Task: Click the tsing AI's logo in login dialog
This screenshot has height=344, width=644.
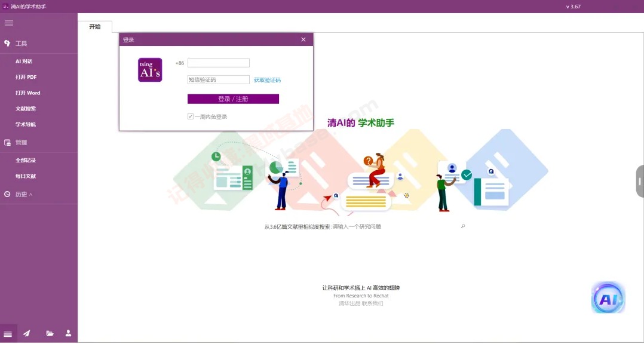Action: 150,70
